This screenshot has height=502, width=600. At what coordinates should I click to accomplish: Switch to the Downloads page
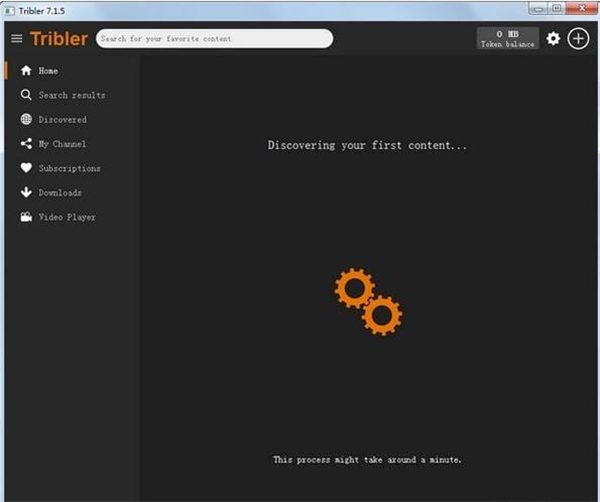(60, 193)
